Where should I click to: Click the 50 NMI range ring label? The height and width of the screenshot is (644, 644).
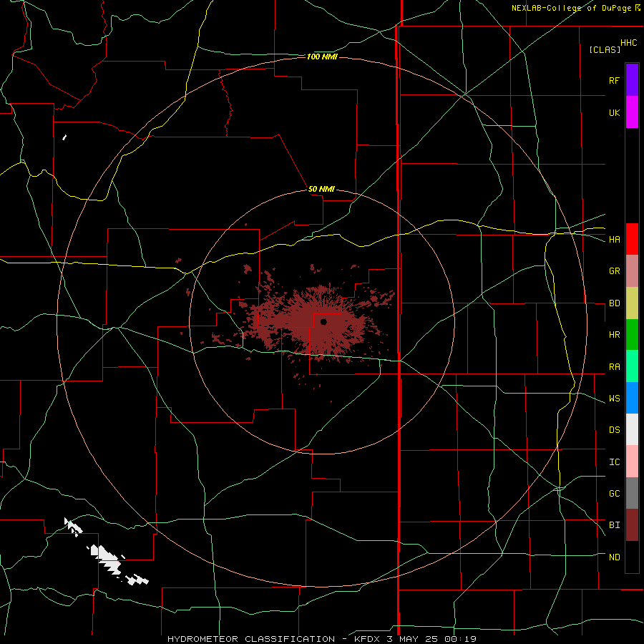[321, 190]
